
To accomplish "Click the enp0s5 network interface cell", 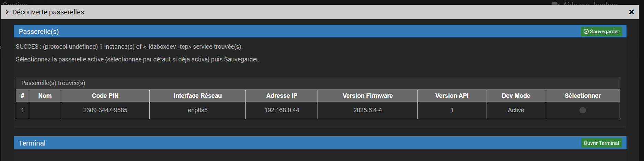I will click(x=197, y=110).
